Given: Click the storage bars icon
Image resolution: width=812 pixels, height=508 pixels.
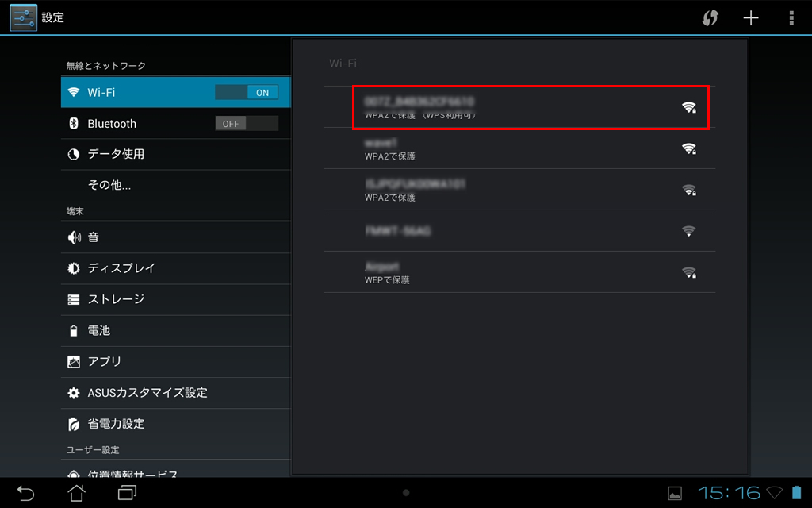Looking at the screenshot, I should click(74, 299).
